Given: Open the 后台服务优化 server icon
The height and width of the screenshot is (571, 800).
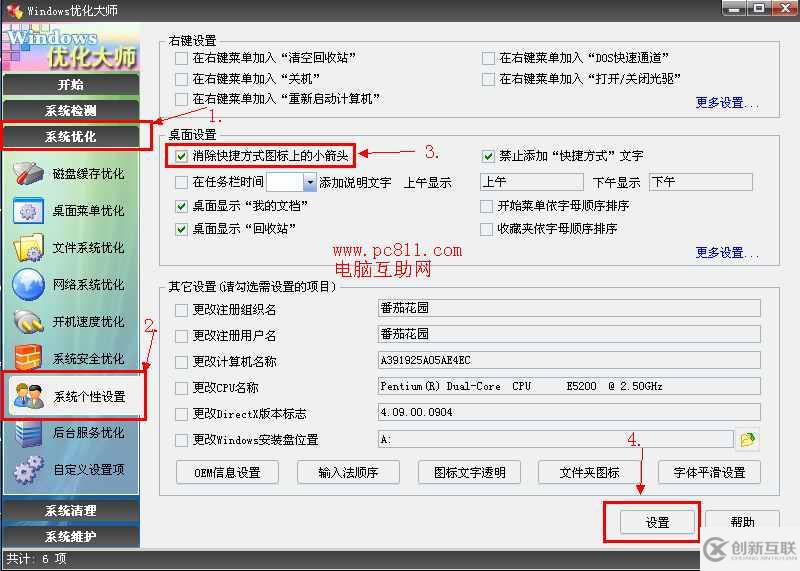Looking at the screenshot, I should coord(29,433).
